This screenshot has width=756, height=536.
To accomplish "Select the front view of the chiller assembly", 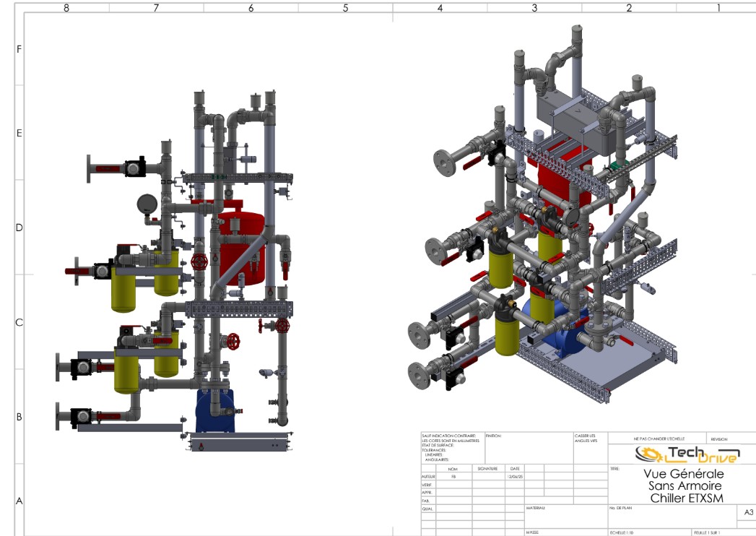I will pos(175,271).
